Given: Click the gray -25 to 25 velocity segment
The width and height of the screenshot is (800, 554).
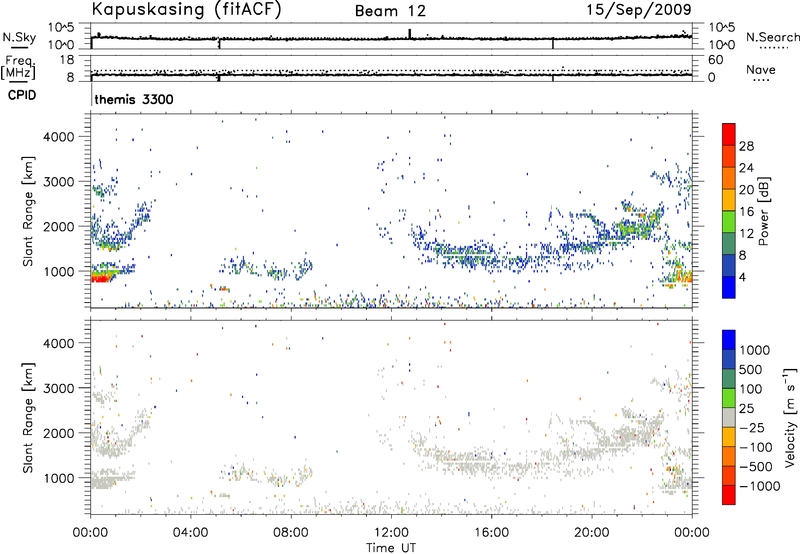Looking at the screenshot, I should pyautogui.click(x=729, y=417).
